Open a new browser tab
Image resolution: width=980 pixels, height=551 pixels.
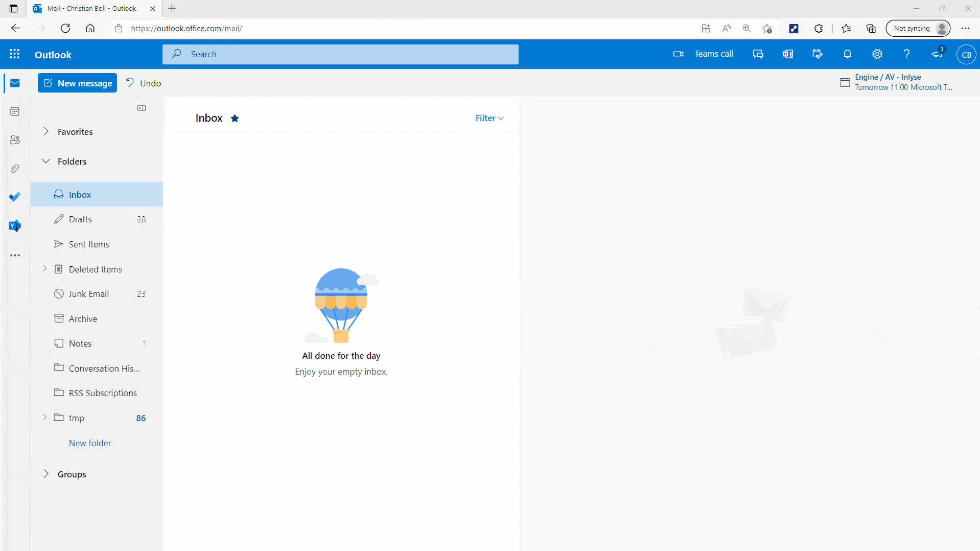[x=172, y=8]
